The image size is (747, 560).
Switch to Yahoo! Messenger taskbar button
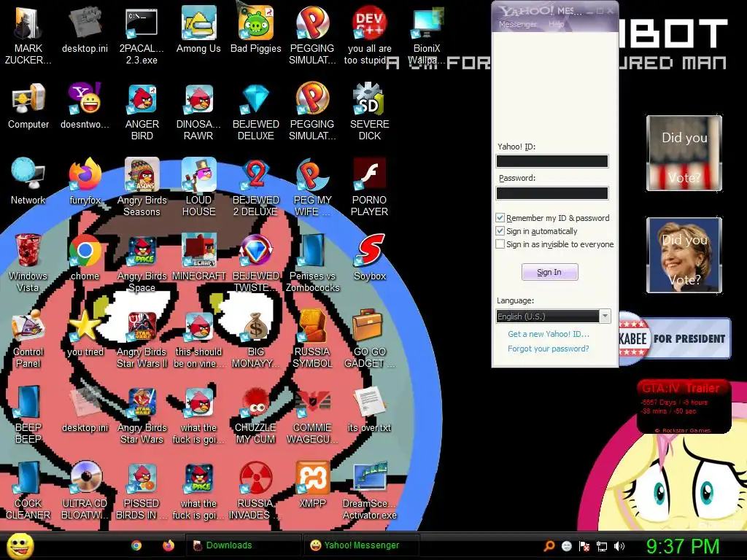[x=362, y=545]
